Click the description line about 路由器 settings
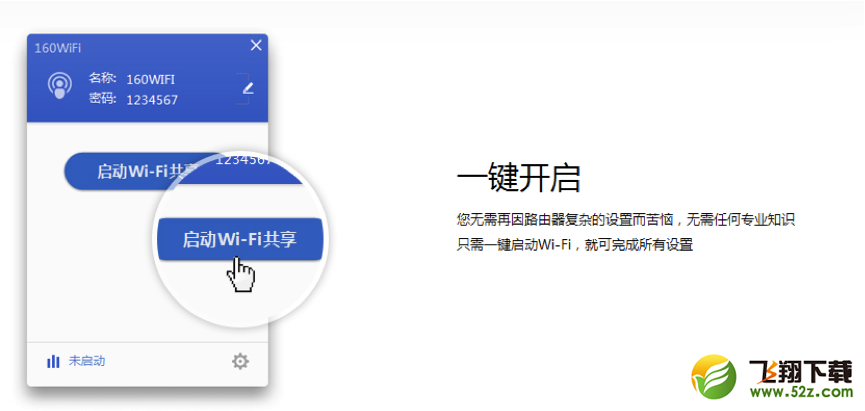This screenshot has height=411, width=865. 625,221
